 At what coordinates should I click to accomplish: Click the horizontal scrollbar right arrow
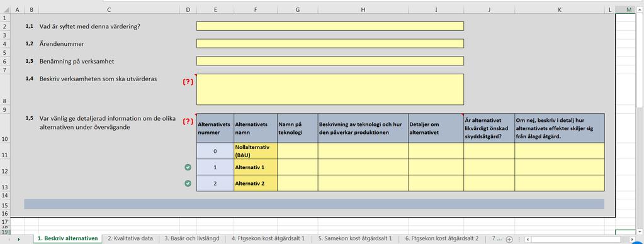633,239
